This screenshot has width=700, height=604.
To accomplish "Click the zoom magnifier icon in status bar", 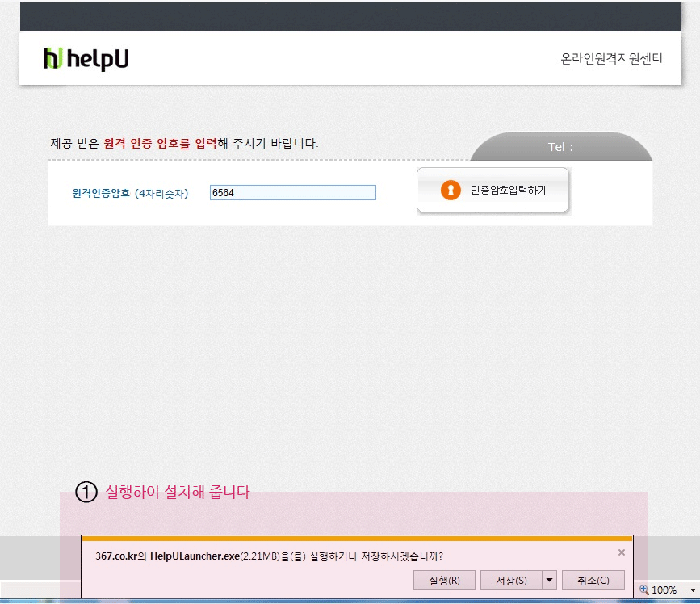I will tap(644, 590).
